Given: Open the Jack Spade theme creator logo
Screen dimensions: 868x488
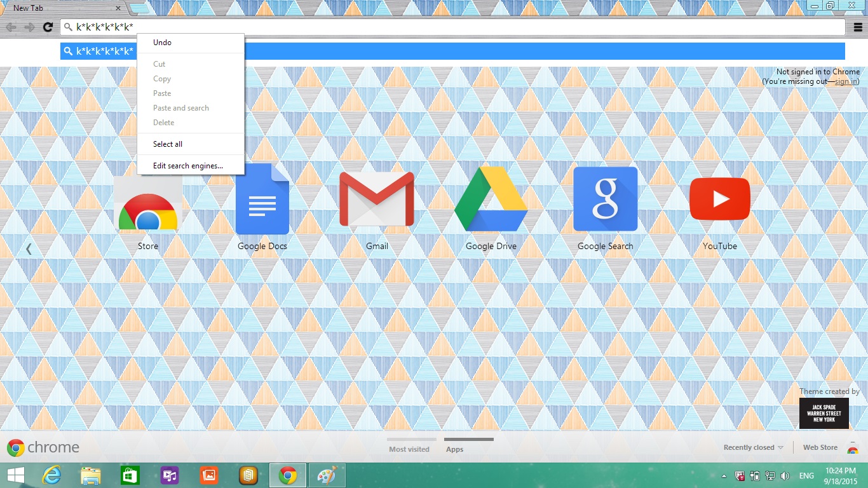Looking at the screenshot, I should [824, 414].
